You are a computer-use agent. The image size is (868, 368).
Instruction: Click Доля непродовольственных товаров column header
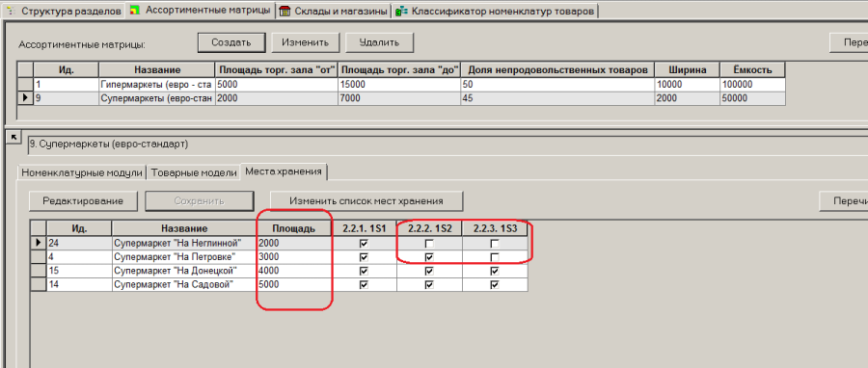click(x=556, y=69)
